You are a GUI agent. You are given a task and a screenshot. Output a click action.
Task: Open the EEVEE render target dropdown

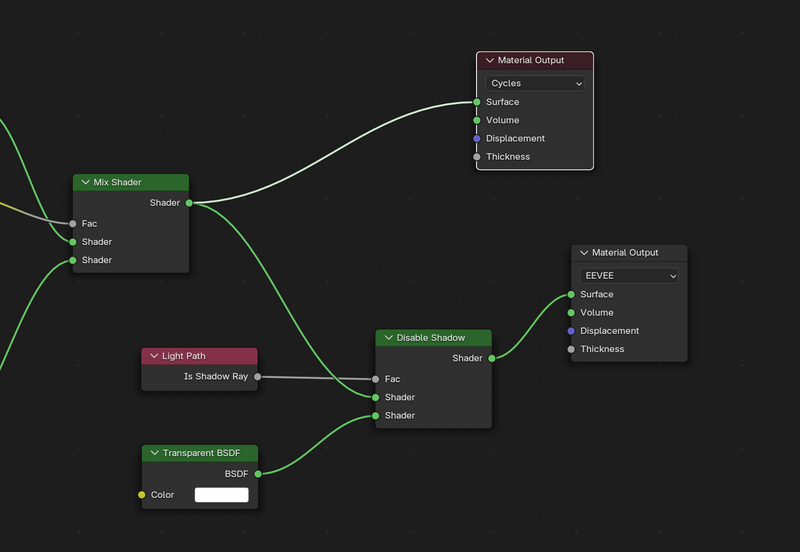click(x=629, y=275)
